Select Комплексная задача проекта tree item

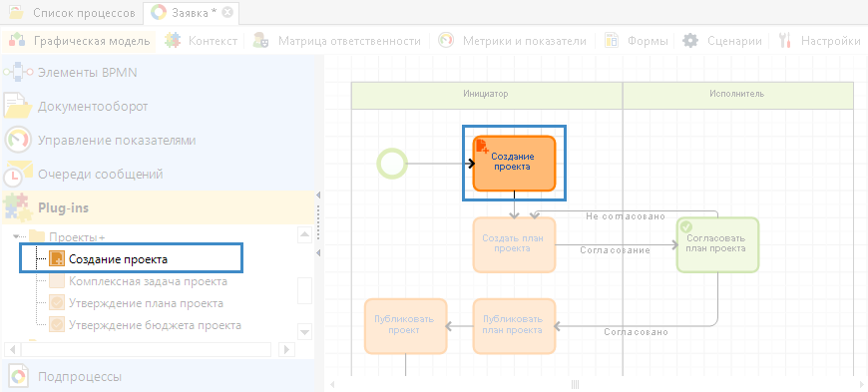pos(148,281)
